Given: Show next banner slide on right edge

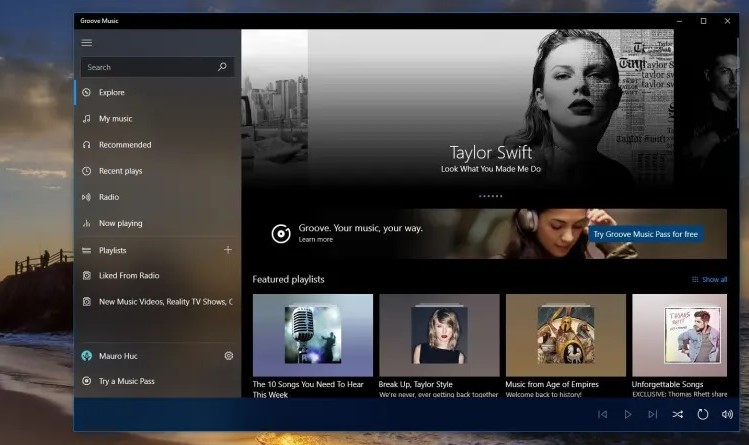Looking at the screenshot, I should [706, 107].
